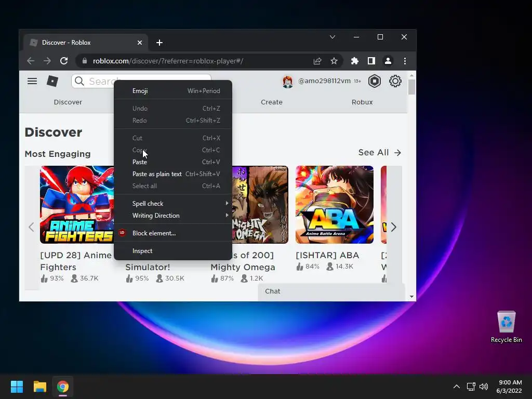This screenshot has width=532, height=399.
Task: Open the Chat panel bar
Action: pyautogui.click(x=331, y=292)
